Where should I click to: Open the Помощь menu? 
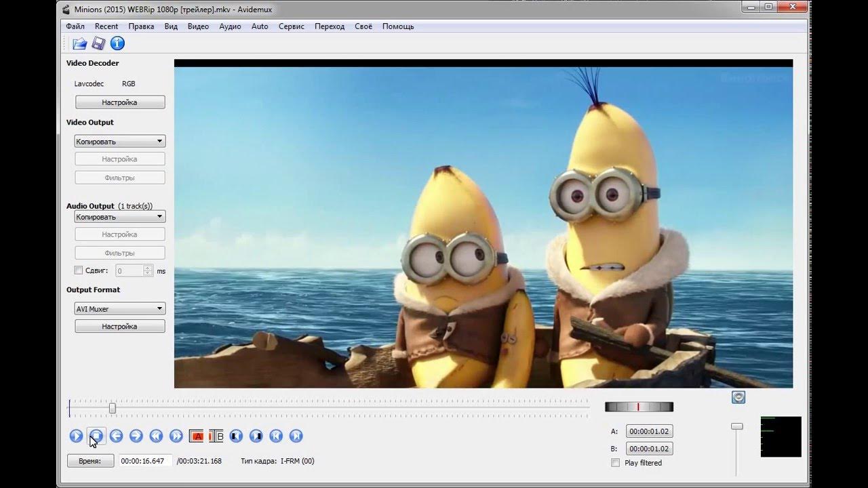398,26
